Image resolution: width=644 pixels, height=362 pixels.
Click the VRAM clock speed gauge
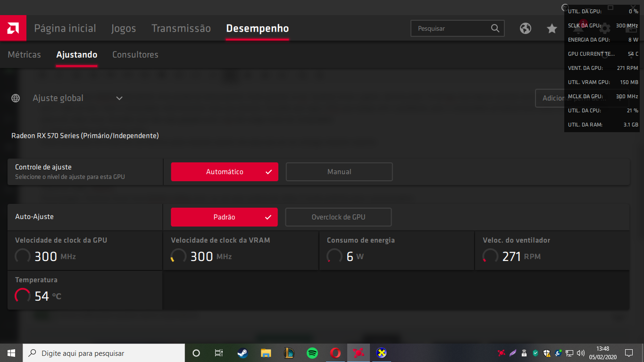(179, 257)
